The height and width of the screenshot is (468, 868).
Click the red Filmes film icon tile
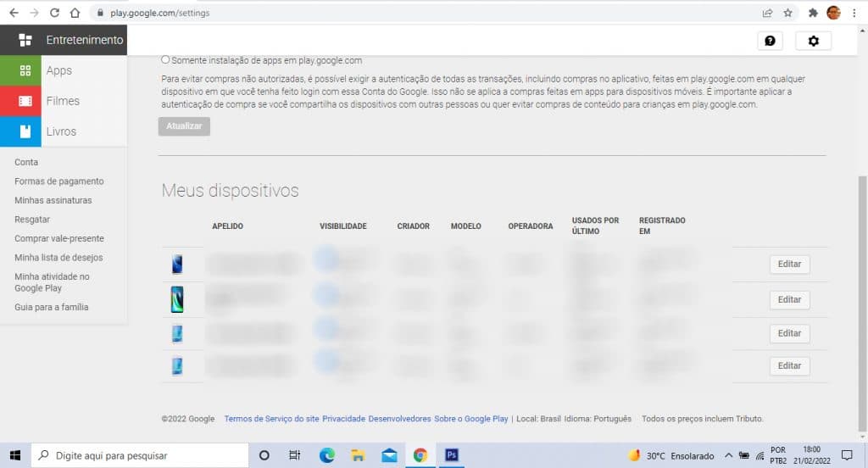[20, 101]
